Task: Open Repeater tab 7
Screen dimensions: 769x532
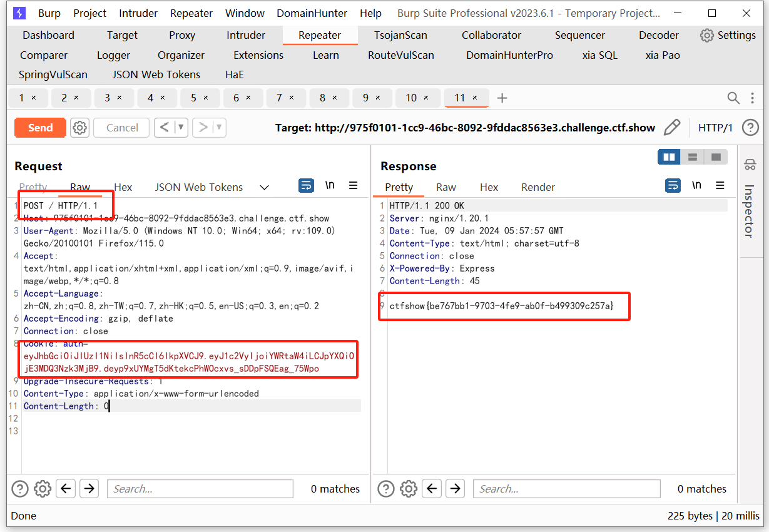Action: [287, 98]
